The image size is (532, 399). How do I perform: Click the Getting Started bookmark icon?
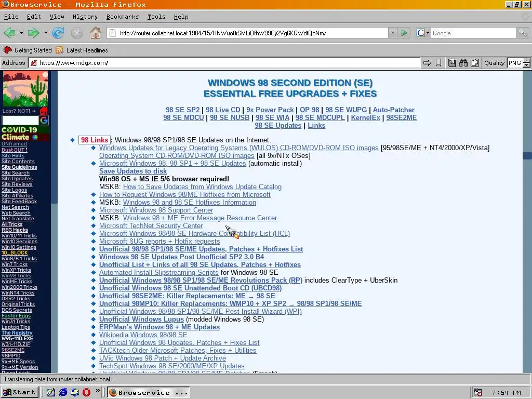pyautogui.click(x=7, y=50)
